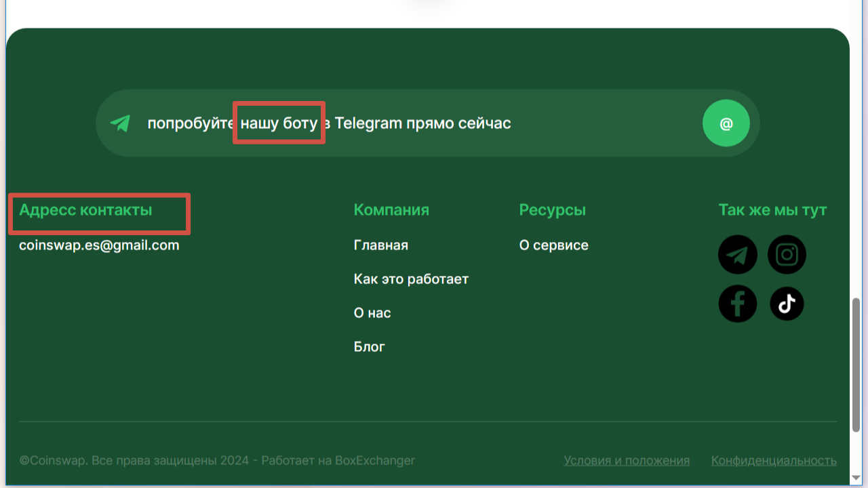Click the Адресс контакты heading

[85, 210]
